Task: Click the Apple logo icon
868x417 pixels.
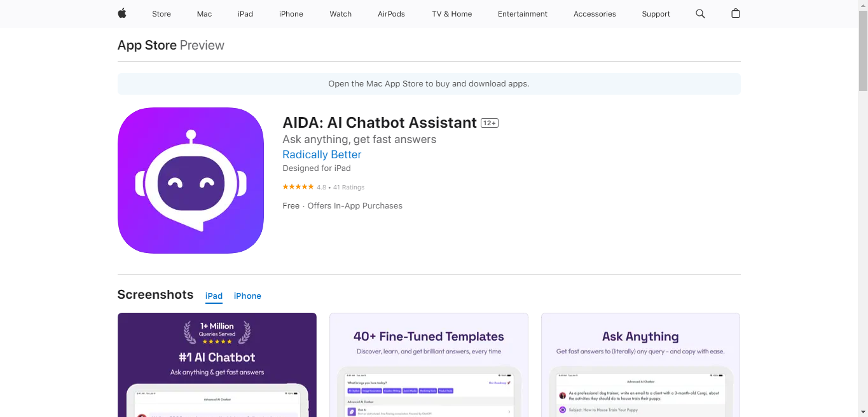Action: tap(122, 13)
